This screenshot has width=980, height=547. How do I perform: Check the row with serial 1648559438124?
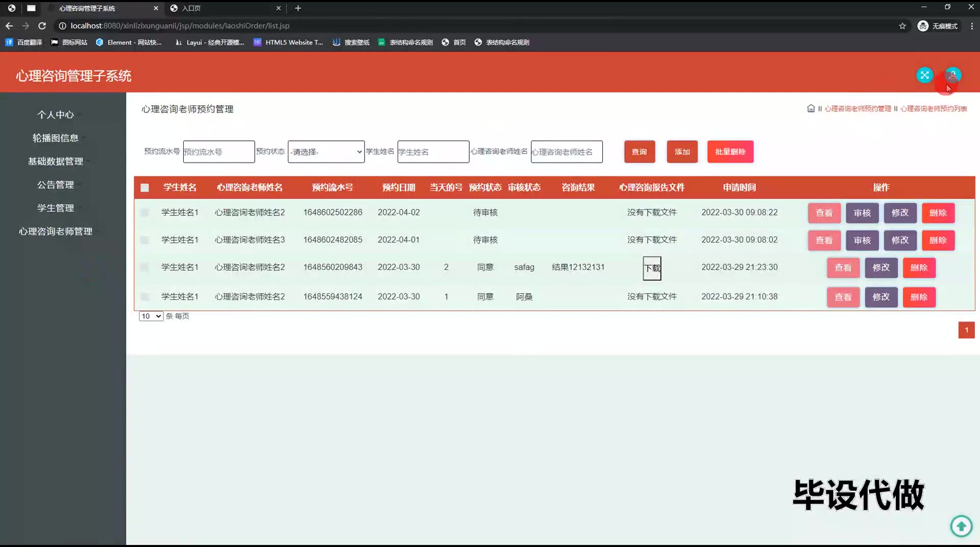145,297
